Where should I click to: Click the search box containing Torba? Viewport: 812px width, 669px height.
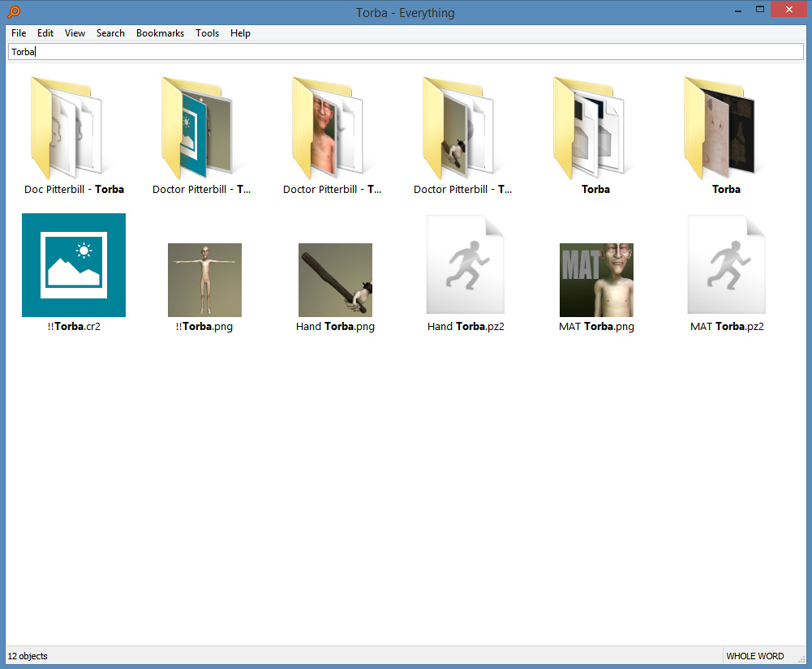coord(406,52)
